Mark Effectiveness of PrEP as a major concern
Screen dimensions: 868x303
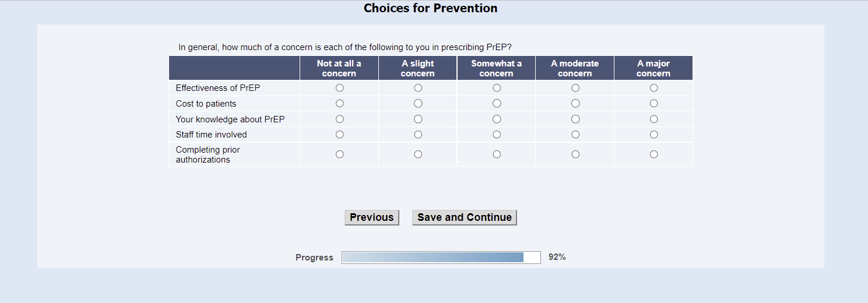pos(653,88)
